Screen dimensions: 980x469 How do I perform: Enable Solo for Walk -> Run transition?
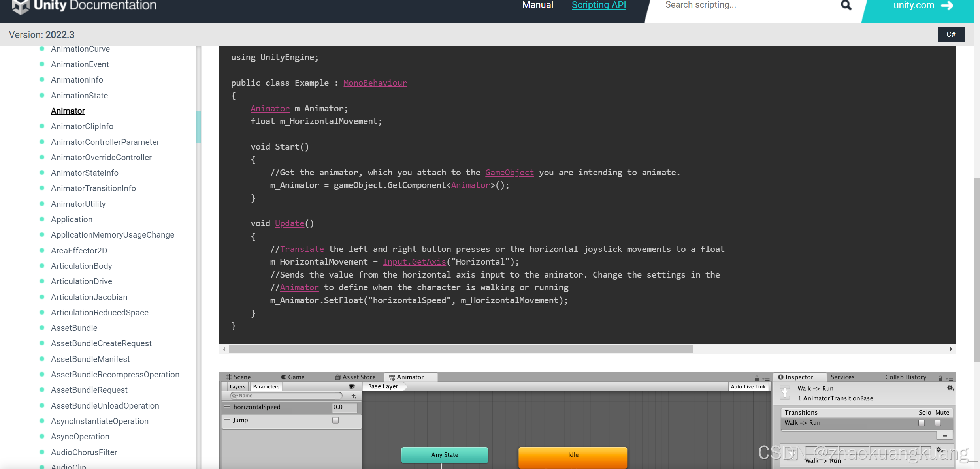click(922, 423)
